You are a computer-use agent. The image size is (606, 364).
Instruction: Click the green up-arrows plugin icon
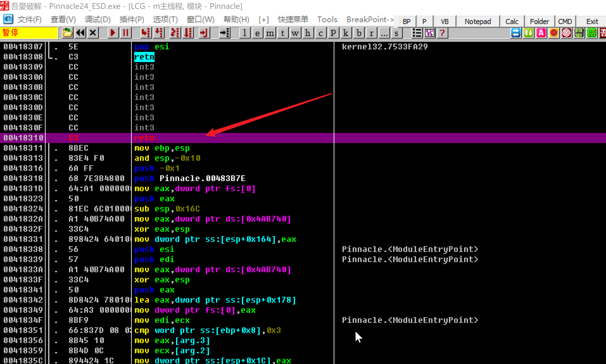click(x=528, y=33)
